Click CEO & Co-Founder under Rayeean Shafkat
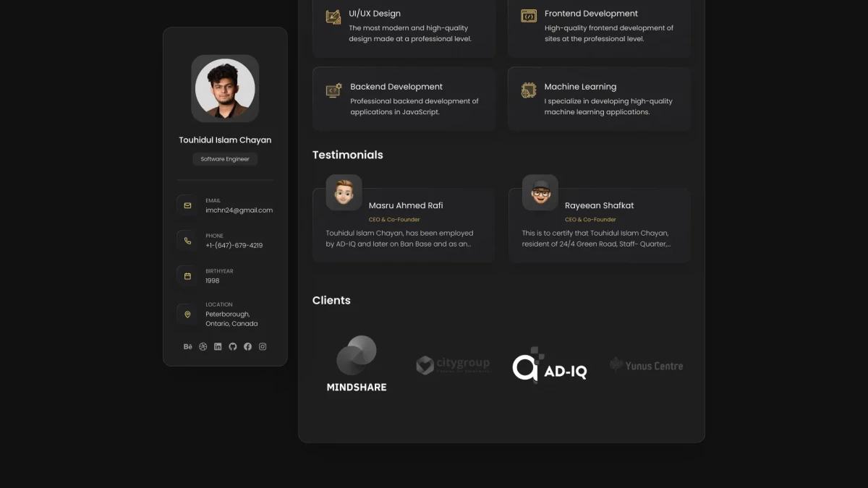868x488 pixels. (x=590, y=220)
